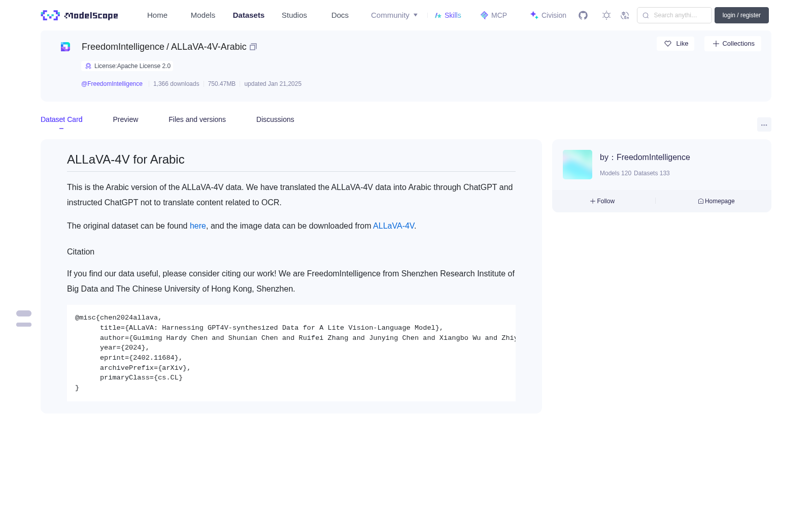Viewport: 812px width, 508px height.
Task: Click the '750.47MB' size text
Action: point(222,84)
